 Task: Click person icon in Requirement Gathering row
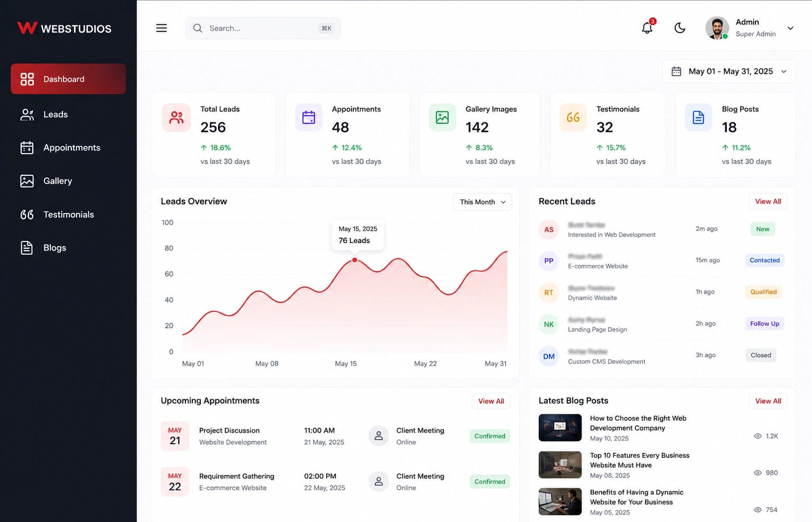click(379, 481)
